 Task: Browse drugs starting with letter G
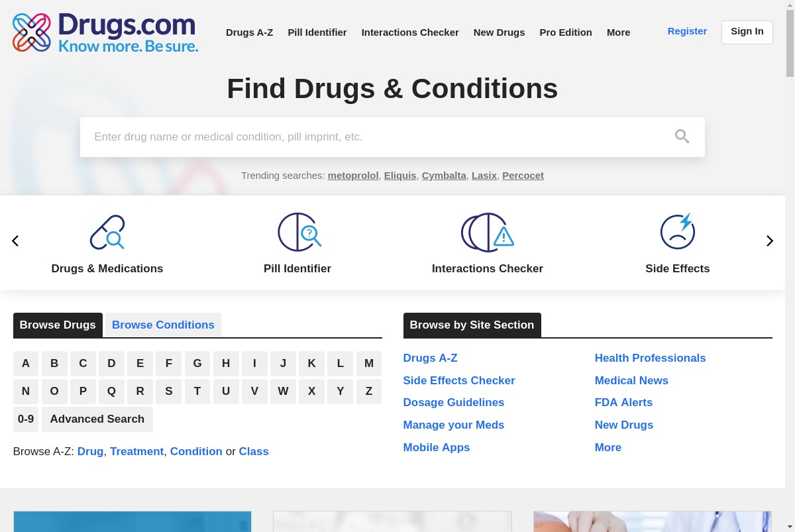[197, 364]
